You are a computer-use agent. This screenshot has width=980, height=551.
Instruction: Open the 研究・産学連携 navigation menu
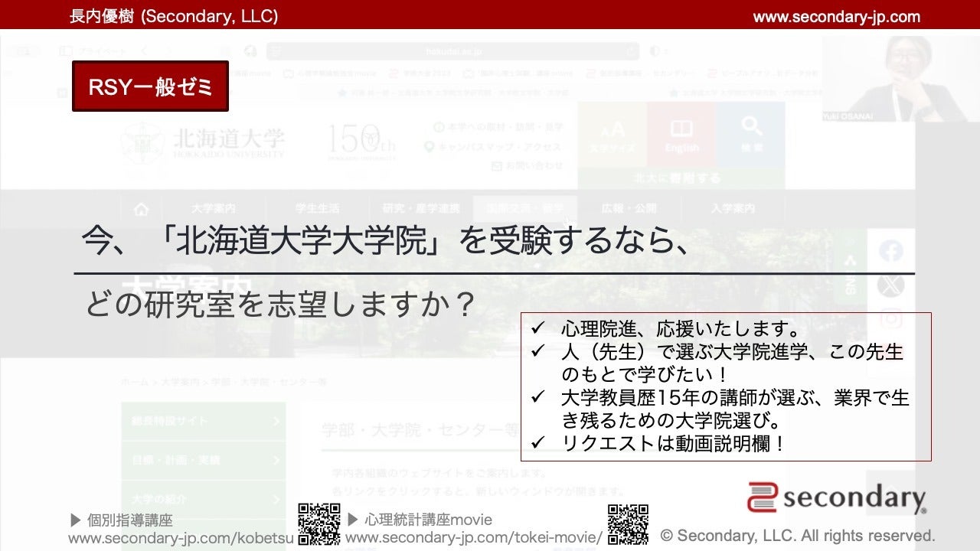(x=421, y=208)
